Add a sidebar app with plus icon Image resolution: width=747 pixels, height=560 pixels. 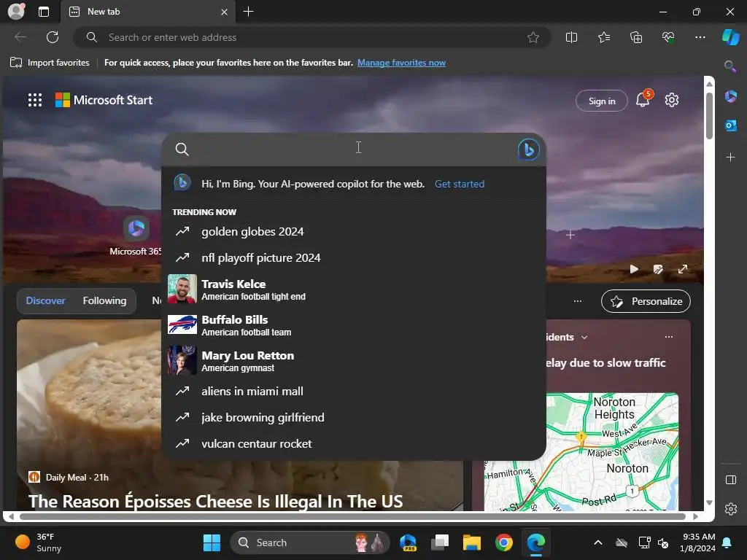(x=730, y=157)
